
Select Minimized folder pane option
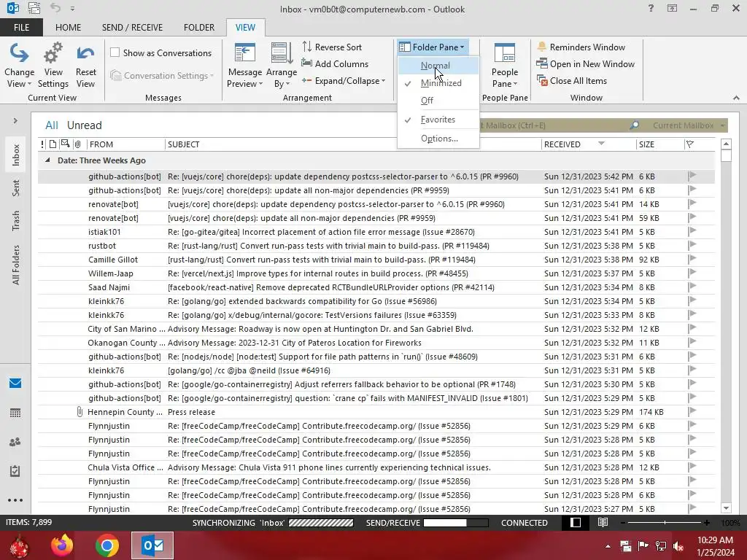(438, 83)
